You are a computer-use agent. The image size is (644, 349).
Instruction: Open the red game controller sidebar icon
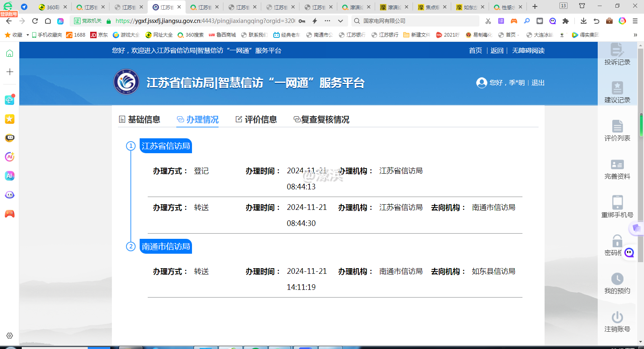[10, 214]
